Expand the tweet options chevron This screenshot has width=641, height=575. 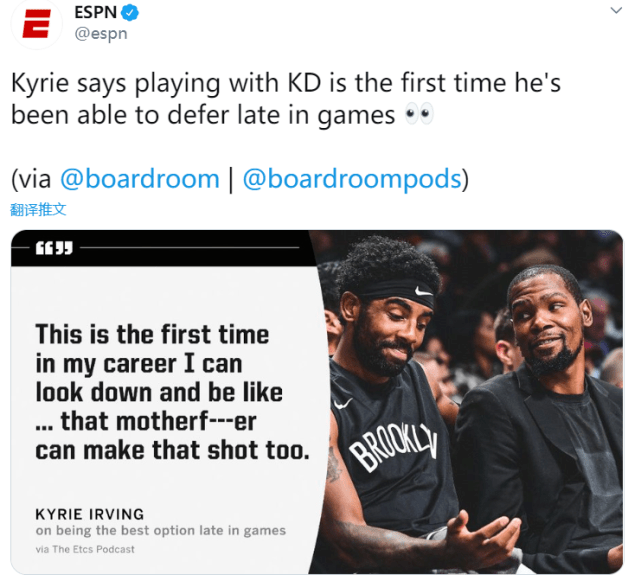[616, 10]
